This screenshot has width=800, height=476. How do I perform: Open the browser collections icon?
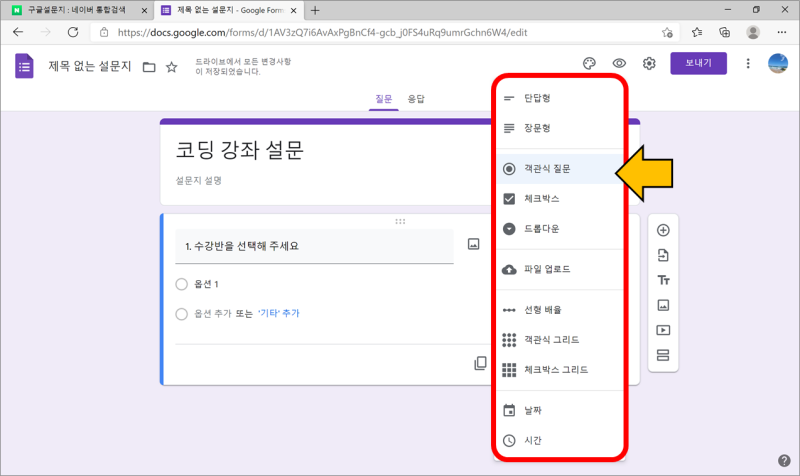tap(724, 33)
